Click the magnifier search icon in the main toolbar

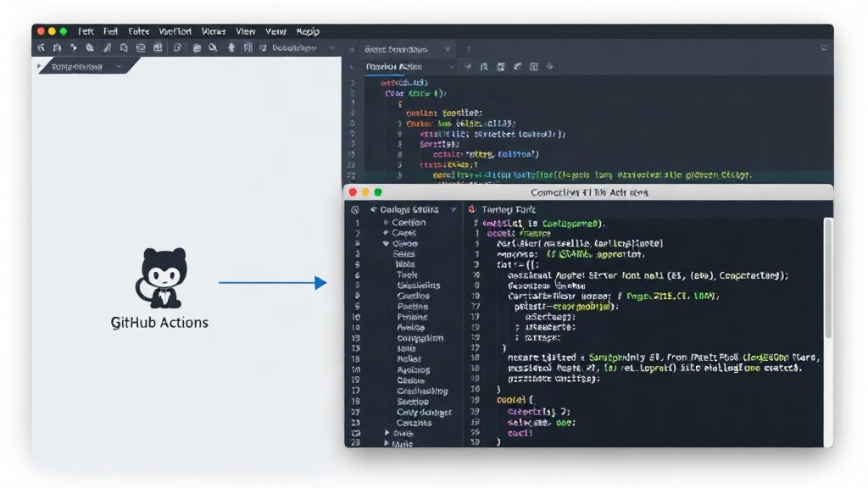pos(213,48)
